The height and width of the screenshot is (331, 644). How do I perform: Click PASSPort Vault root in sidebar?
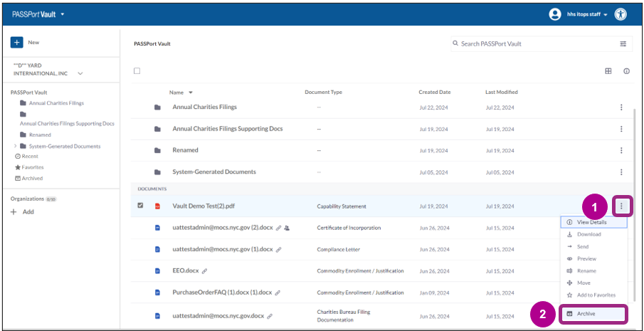(x=28, y=93)
